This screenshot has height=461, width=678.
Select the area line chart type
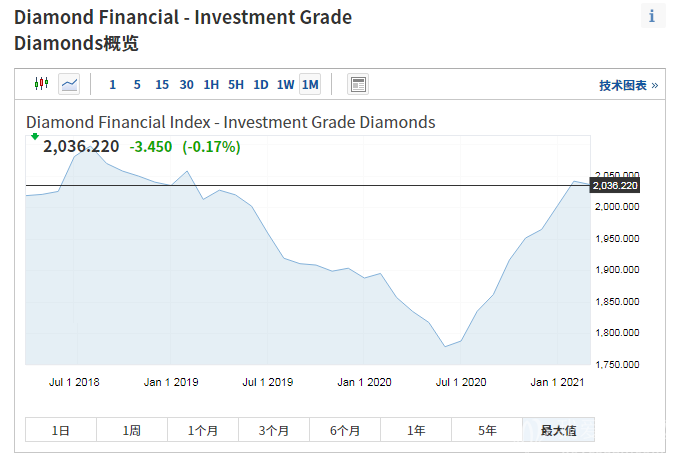[69, 84]
